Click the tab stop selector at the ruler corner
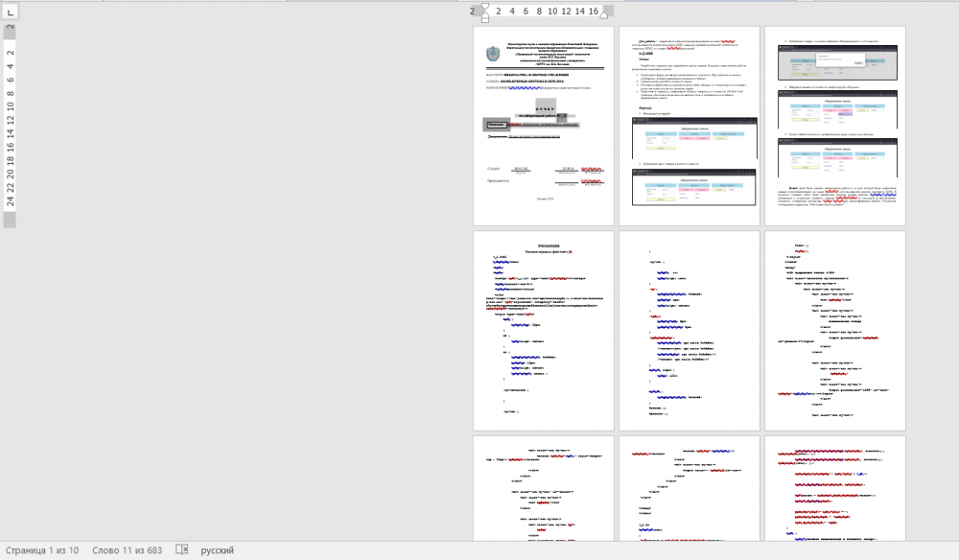The width and height of the screenshot is (959, 560). [10, 11]
